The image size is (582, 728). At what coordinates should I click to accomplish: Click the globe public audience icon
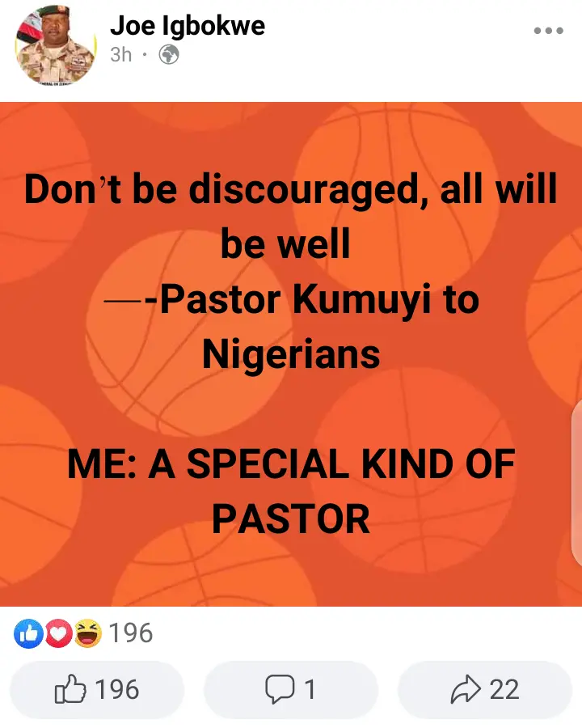pos(169,55)
